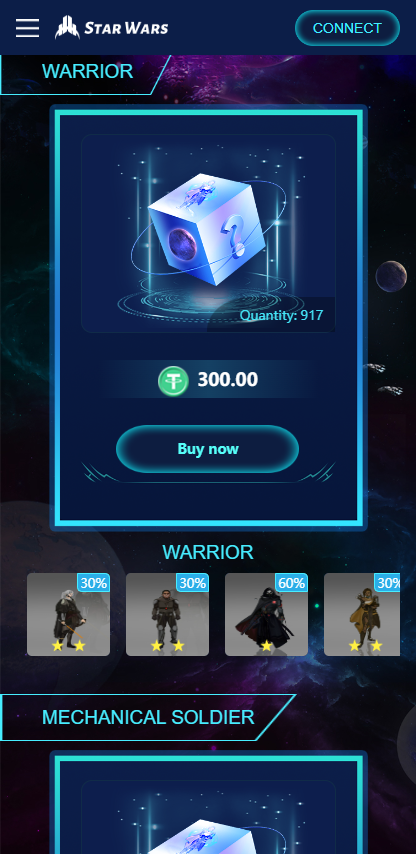This screenshot has height=854, width=416.
Task: Click the 60% badge on the warrior card
Action: (291, 583)
